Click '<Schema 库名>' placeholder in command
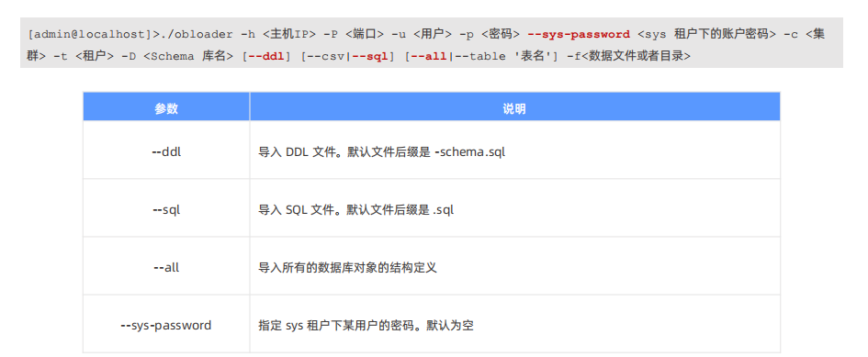The image size is (868, 357). (188, 57)
